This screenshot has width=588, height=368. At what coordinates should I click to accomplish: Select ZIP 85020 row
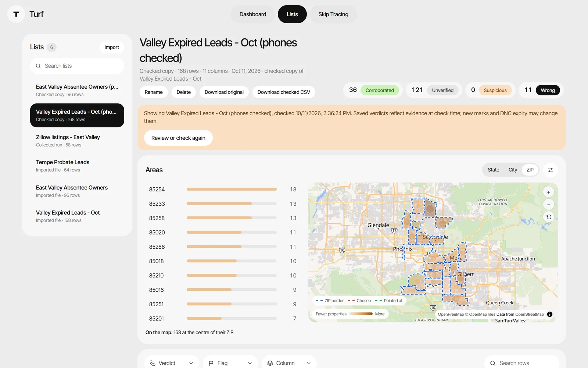[x=223, y=232]
